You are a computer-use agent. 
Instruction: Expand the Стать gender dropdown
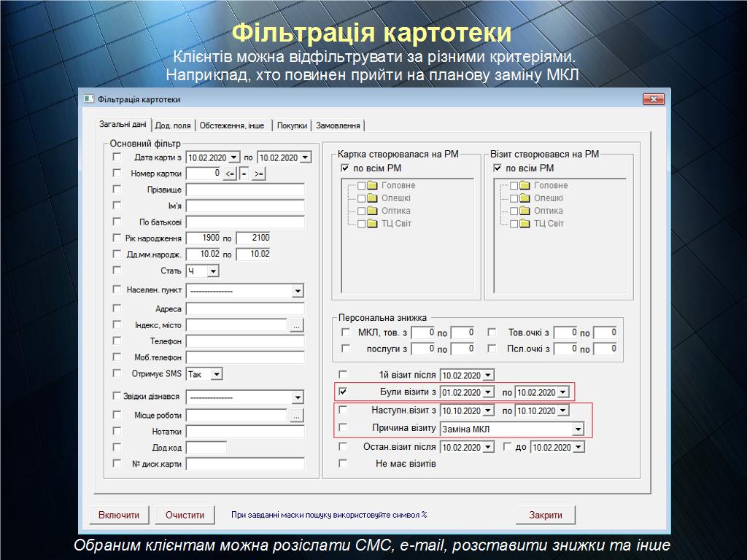212,271
